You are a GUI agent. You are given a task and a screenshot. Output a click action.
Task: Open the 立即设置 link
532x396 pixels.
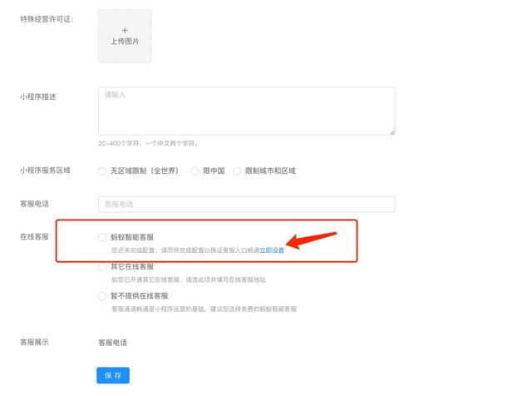tap(272, 250)
